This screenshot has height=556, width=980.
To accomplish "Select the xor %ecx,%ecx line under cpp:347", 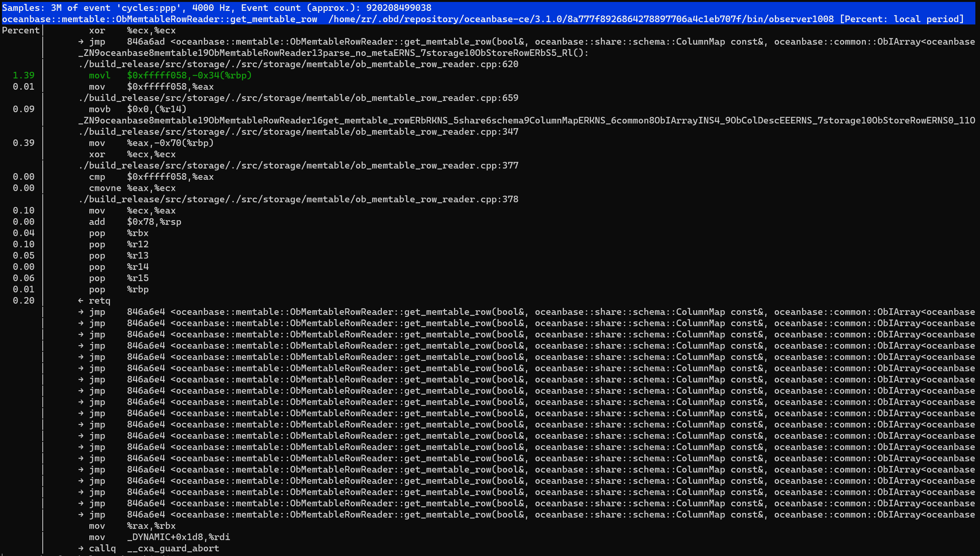I will tap(132, 154).
